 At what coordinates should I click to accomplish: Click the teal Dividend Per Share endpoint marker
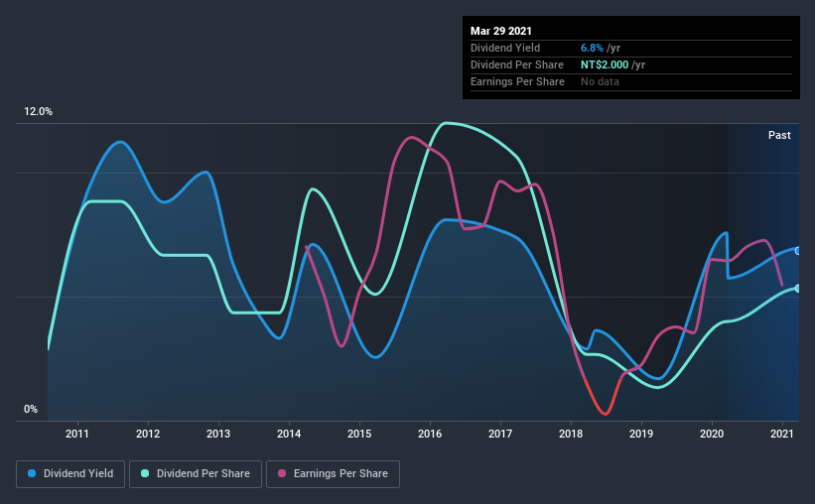797,289
